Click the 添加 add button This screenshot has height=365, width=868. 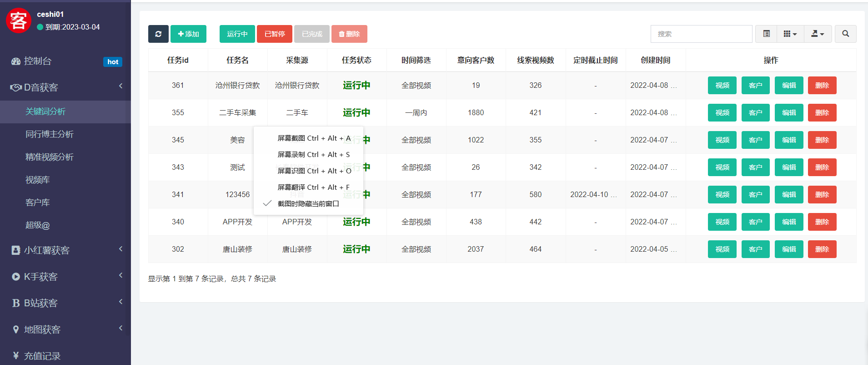188,34
